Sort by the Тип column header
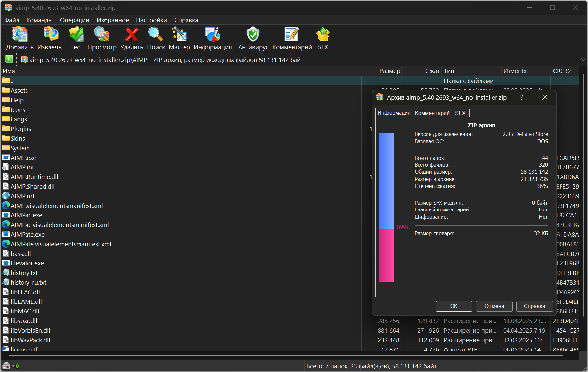This screenshot has width=588, height=372. [x=471, y=71]
